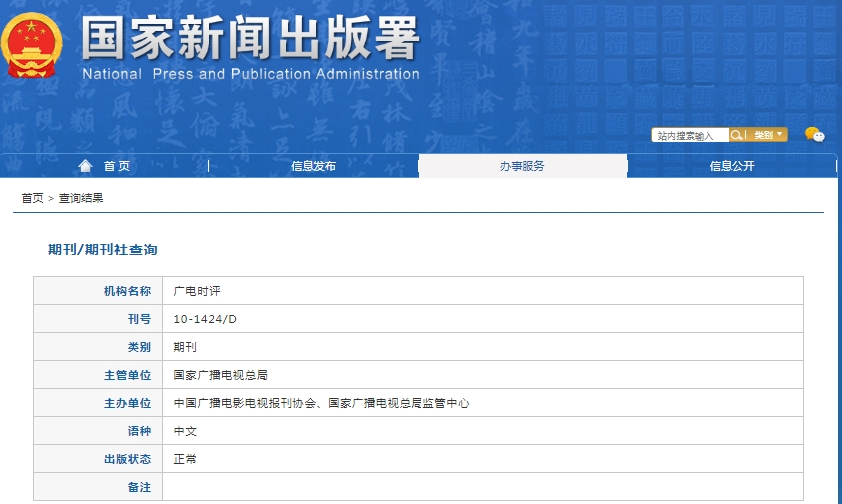Open the WeChat chat bubble icon
The image size is (842, 504).
tap(814, 135)
